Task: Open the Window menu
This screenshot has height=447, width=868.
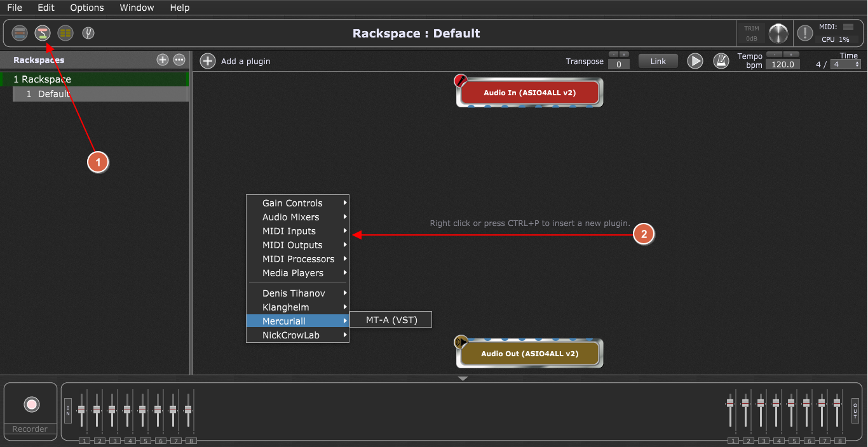Action: coord(137,8)
